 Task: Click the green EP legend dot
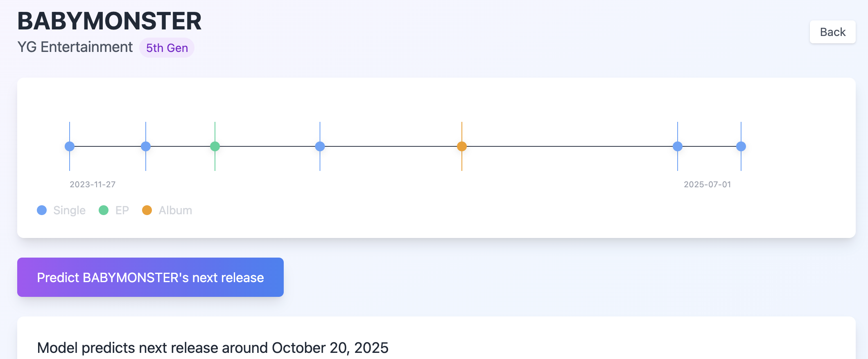(104, 210)
